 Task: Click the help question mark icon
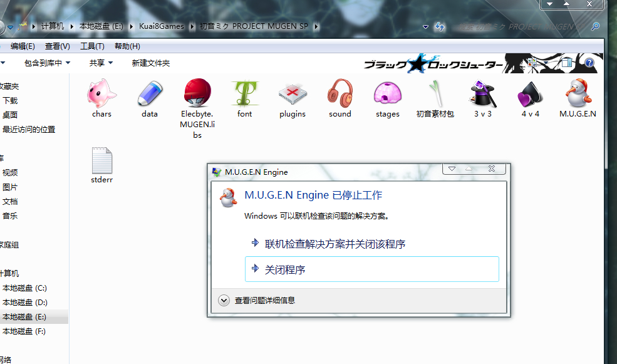589,63
